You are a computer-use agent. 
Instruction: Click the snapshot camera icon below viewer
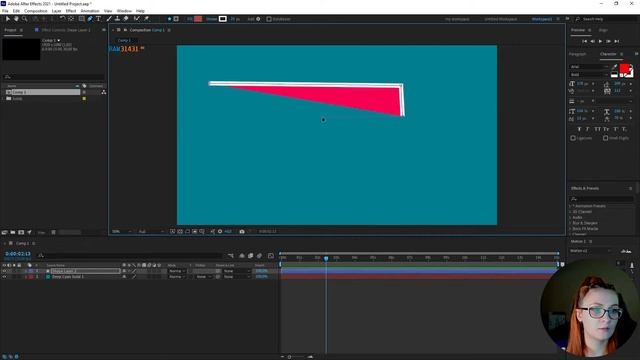pyautogui.click(x=242, y=231)
